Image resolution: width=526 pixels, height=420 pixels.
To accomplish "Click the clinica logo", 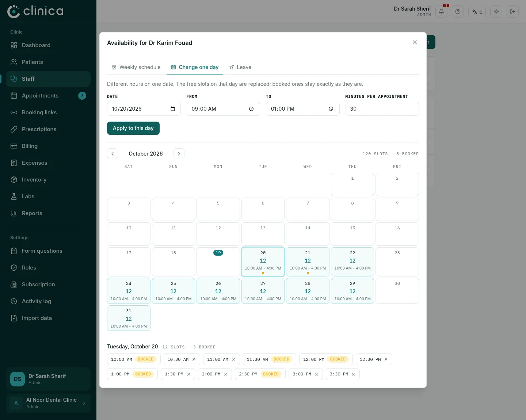I will point(35,11).
